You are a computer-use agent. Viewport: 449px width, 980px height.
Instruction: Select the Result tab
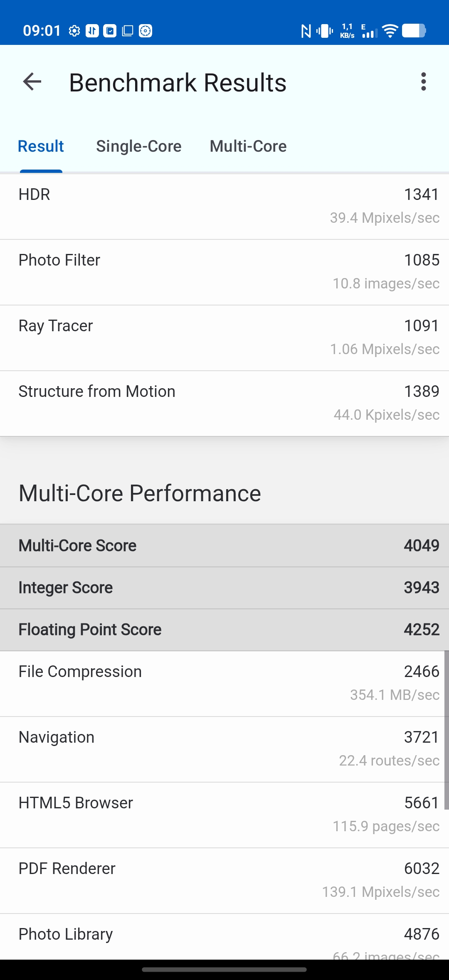(x=41, y=146)
